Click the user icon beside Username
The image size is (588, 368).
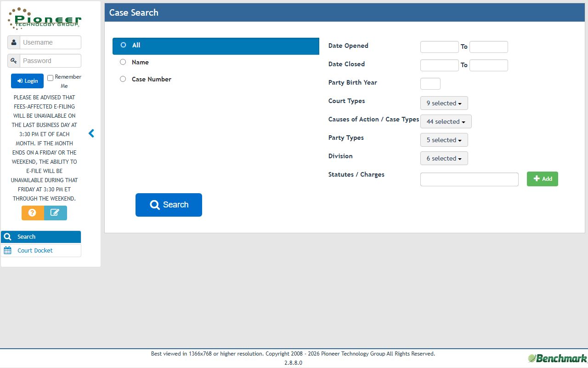tap(14, 42)
